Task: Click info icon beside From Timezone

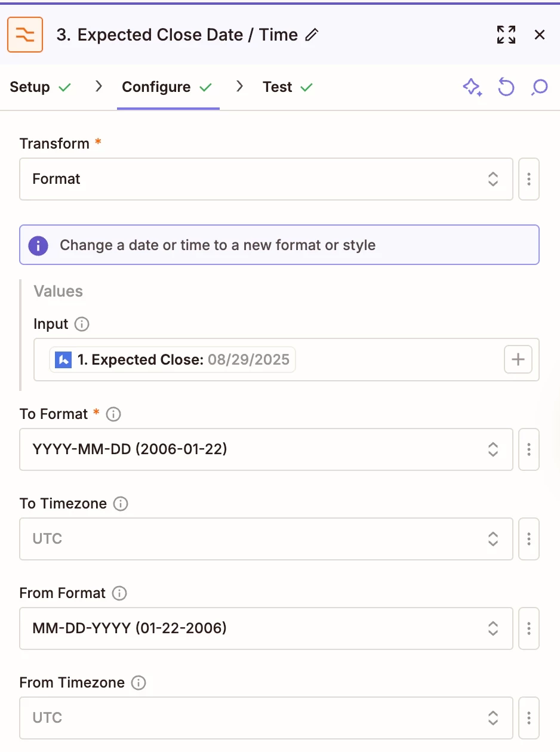Action: pyautogui.click(x=139, y=683)
